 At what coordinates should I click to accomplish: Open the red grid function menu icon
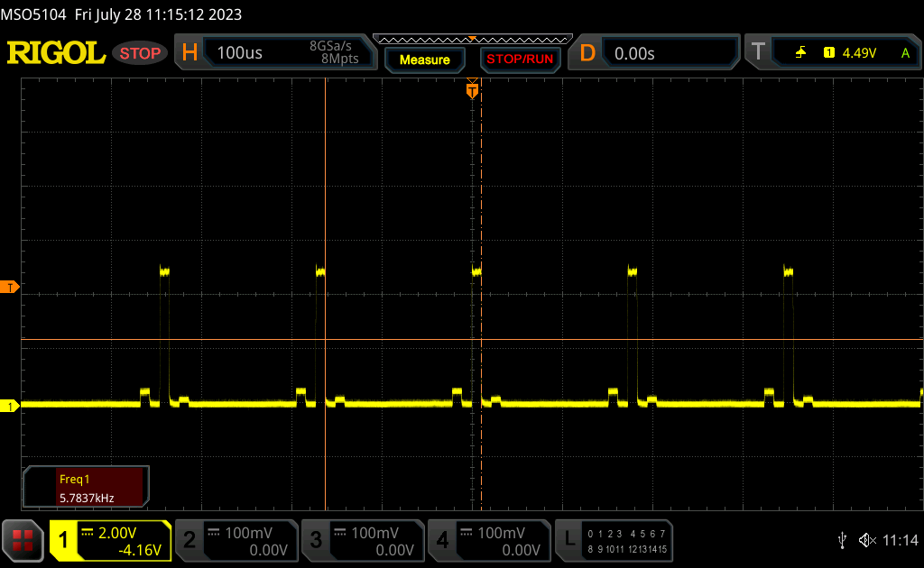pos(23,540)
